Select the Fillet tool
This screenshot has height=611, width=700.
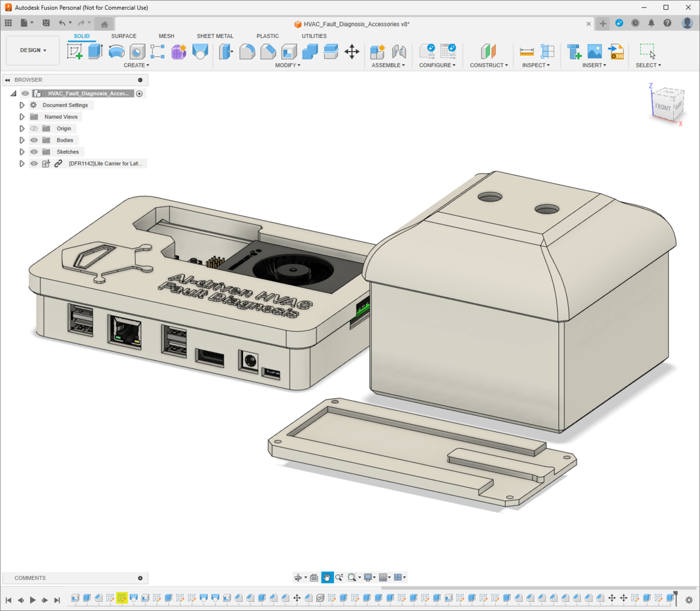[247, 51]
